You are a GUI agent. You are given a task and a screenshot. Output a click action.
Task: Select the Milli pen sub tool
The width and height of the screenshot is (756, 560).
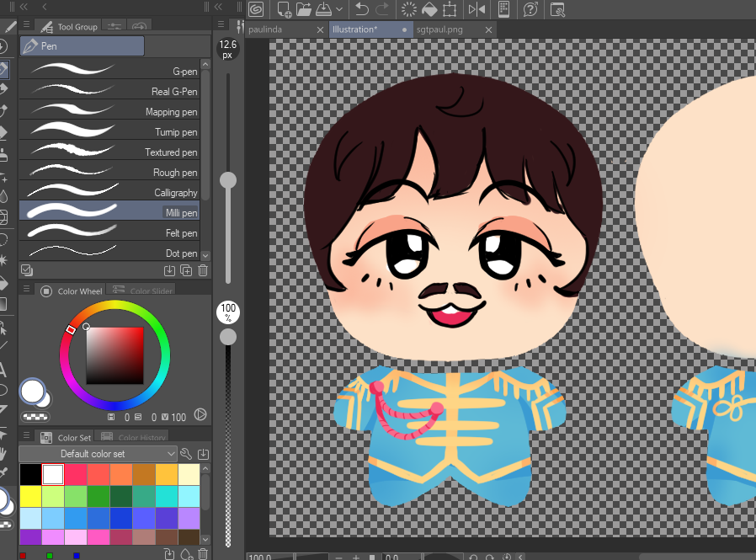(109, 212)
